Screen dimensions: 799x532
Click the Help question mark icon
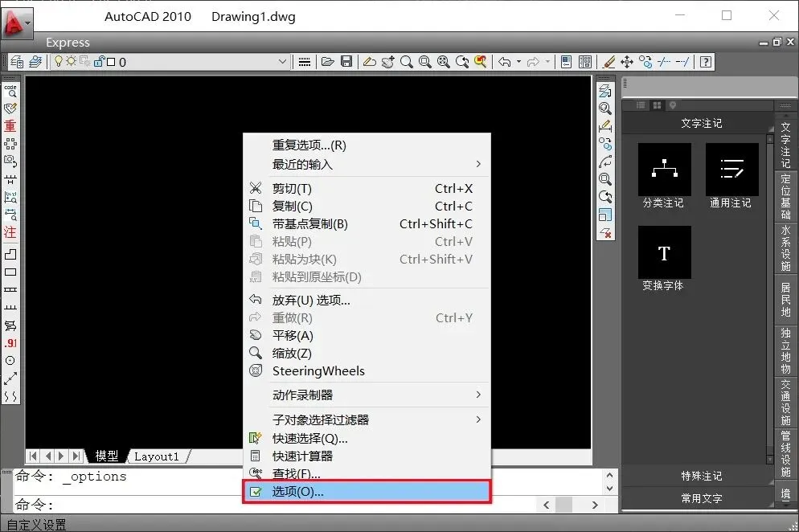pyautogui.click(x=706, y=62)
